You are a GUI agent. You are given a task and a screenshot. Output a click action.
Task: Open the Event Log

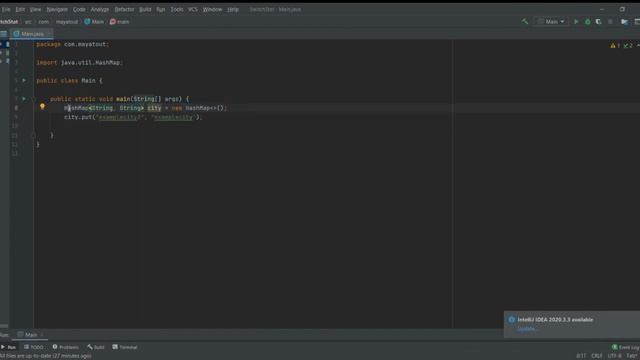click(x=625, y=347)
